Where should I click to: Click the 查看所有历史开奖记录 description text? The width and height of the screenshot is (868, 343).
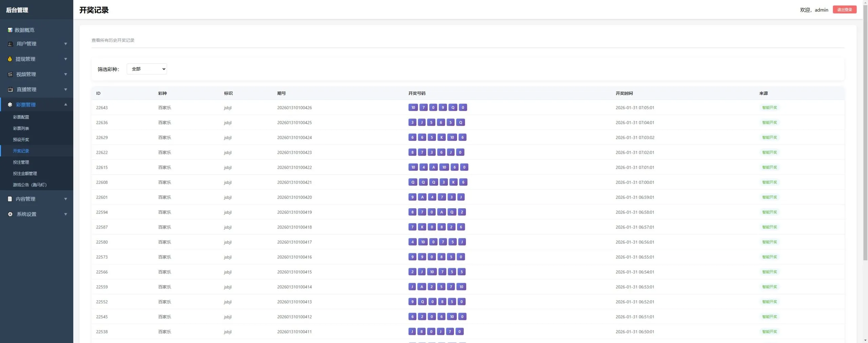click(x=113, y=40)
